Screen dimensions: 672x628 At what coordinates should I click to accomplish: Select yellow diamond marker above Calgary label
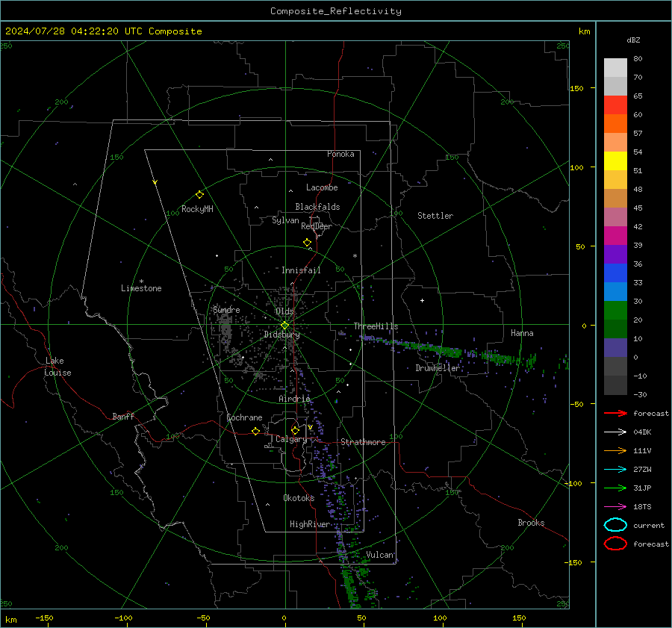(295, 430)
